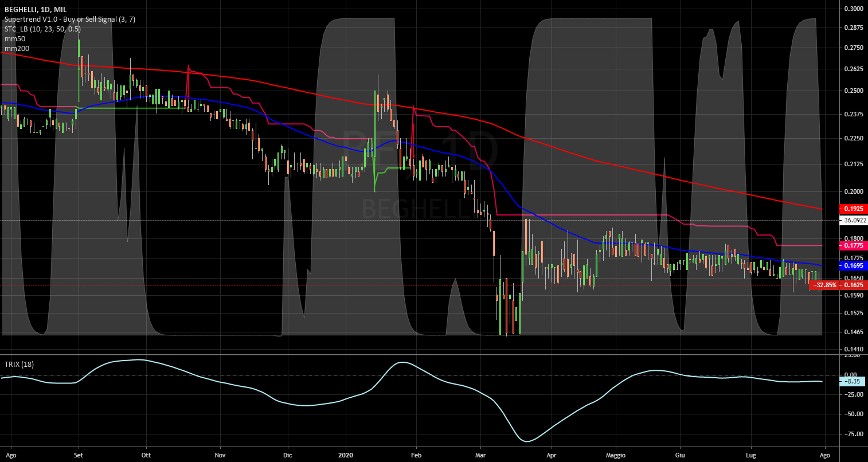Click the Feb label on time axis
The height and width of the screenshot is (462, 868).
(x=417, y=455)
